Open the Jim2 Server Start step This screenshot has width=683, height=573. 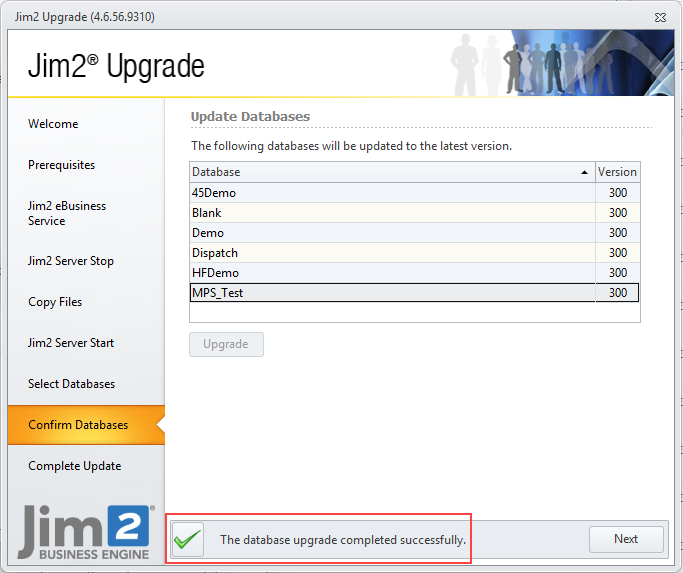(x=71, y=342)
